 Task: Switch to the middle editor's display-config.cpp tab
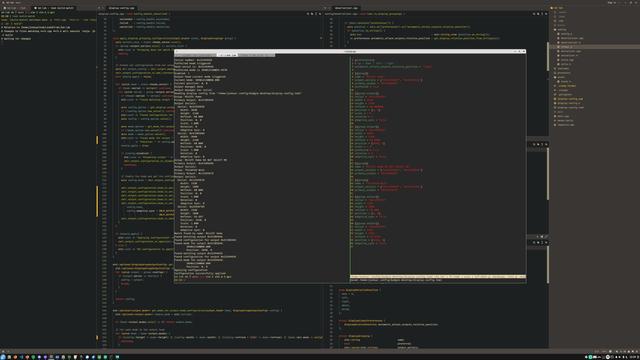[121, 8]
